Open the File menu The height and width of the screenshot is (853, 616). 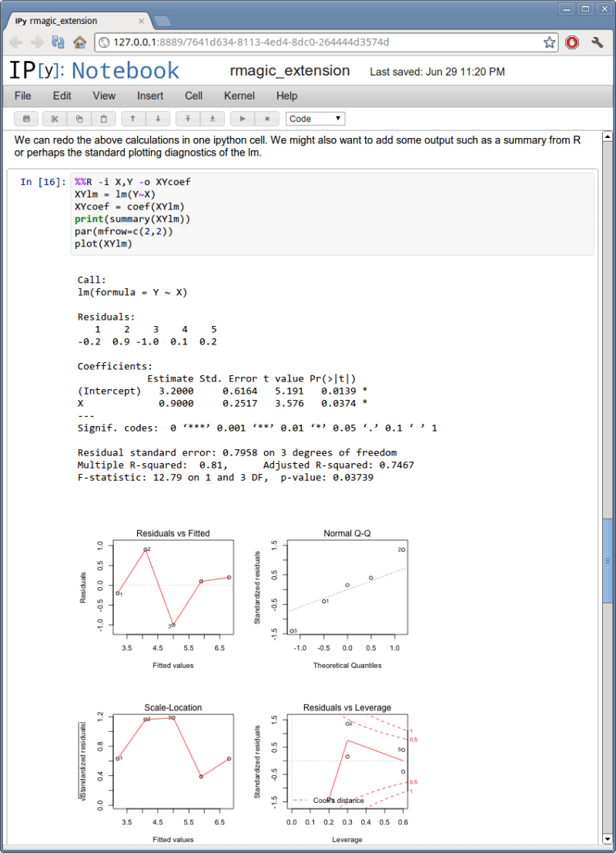[x=22, y=96]
